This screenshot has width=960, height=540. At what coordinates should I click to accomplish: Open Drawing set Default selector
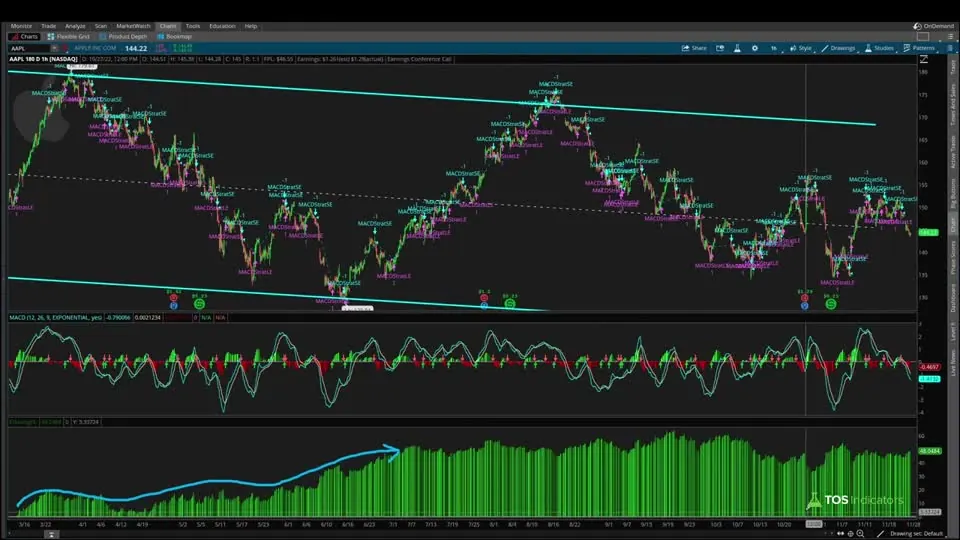tap(917, 534)
